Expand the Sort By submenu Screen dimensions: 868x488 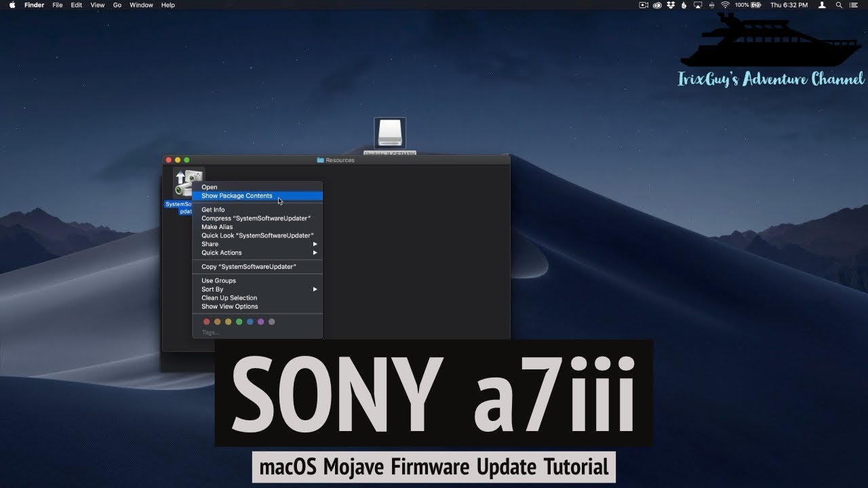click(x=258, y=289)
